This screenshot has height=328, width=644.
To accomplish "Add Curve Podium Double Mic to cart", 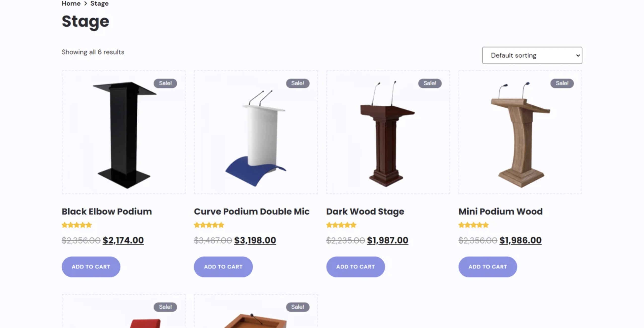I will (223, 267).
